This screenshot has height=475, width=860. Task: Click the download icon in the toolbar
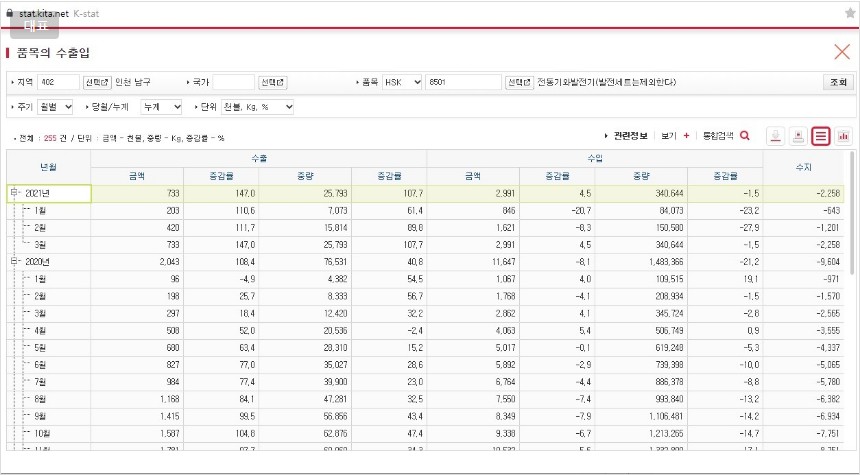[775, 136]
